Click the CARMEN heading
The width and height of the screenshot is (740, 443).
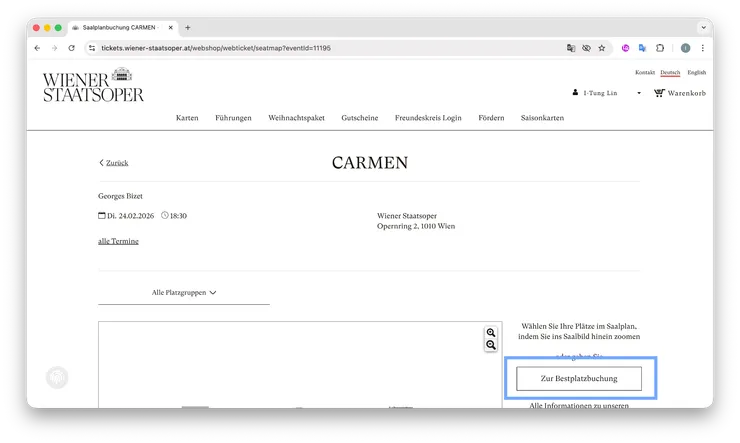pyautogui.click(x=370, y=163)
